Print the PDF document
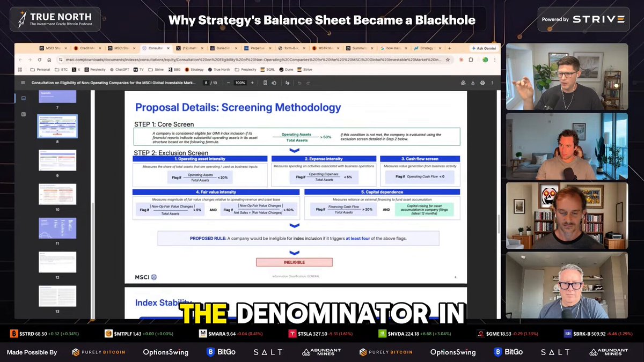This screenshot has width=644, height=362. [x=482, y=83]
